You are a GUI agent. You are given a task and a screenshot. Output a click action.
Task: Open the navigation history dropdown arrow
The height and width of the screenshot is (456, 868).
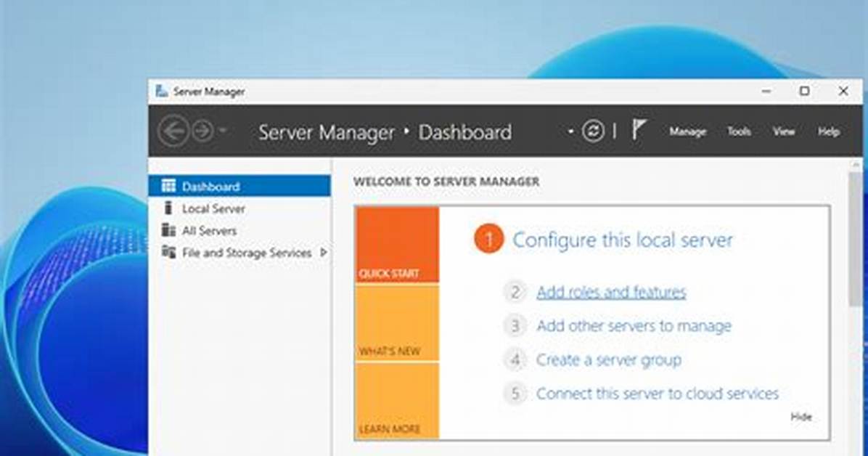pos(223,131)
